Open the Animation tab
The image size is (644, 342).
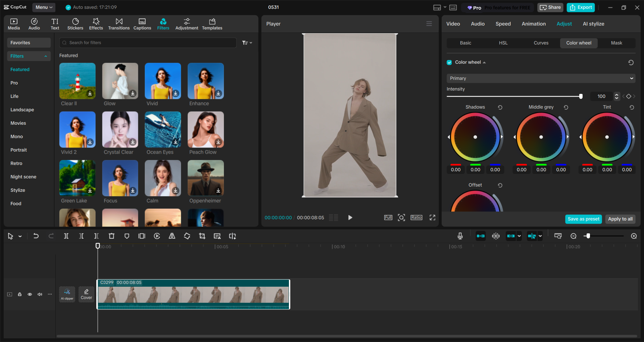(533, 23)
